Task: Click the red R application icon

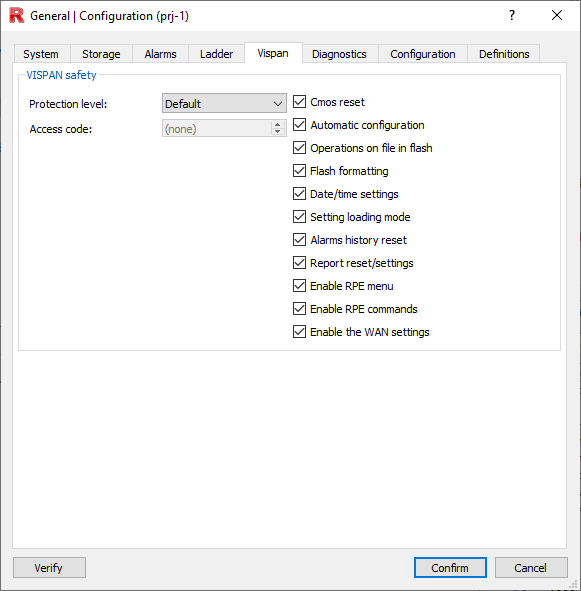Action: (x=16, y=15)
